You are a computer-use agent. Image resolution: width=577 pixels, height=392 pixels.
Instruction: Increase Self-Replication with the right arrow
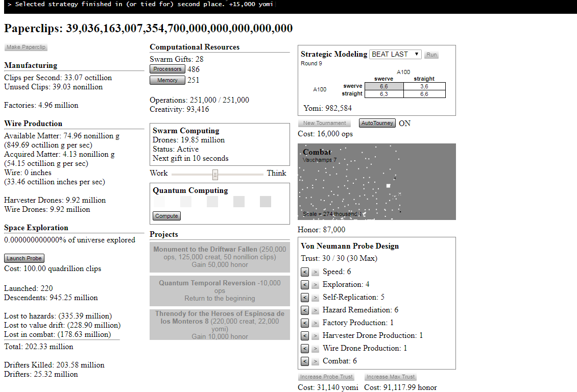coord(315,298)
